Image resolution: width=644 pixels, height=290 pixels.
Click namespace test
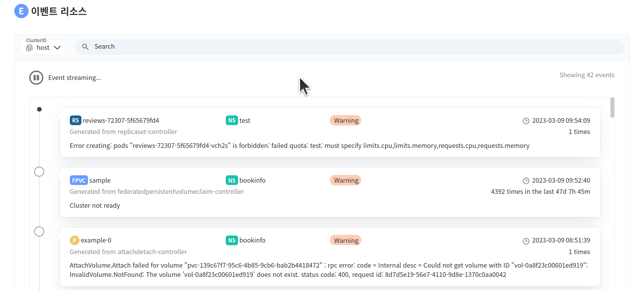point(245,120)
